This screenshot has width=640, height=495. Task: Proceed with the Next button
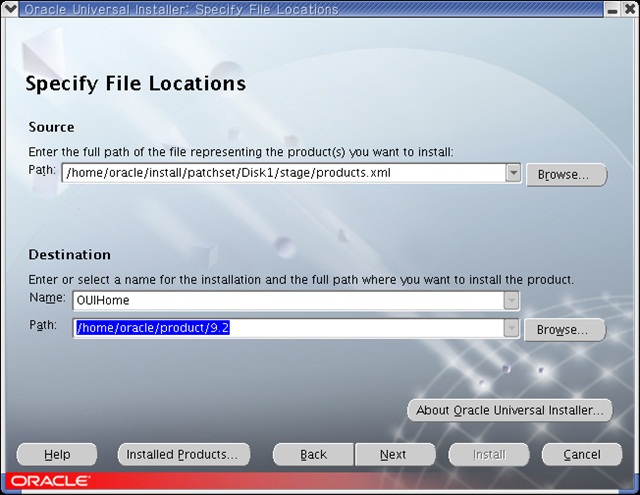(x=395, y=455)
